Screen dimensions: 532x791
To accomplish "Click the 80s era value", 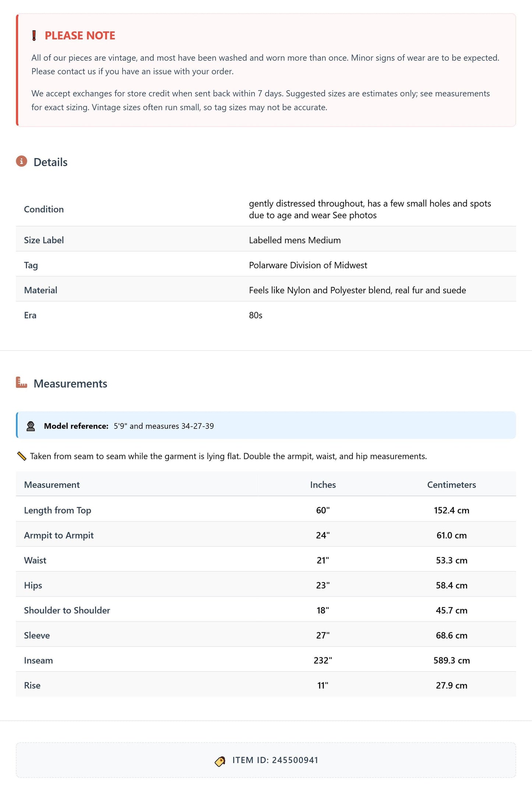I will pyautogui.click(x=256, y=315).
